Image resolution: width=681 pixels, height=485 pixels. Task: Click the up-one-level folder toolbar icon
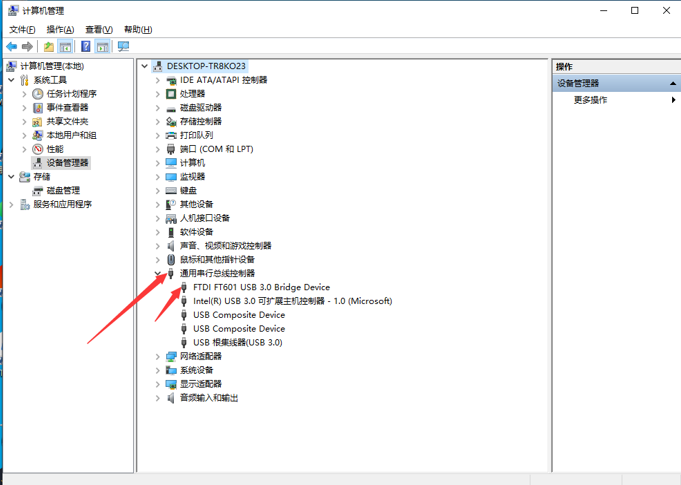pyautogui.click(x=49, y=46)
